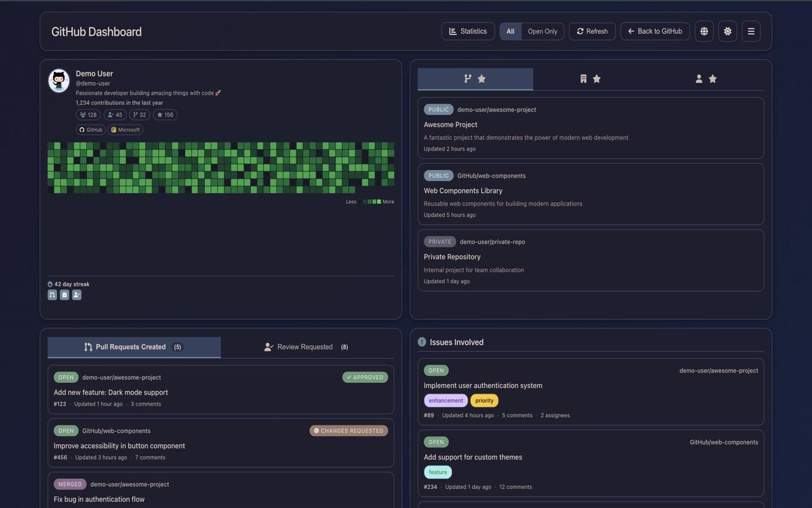Open the settings gear icon

pyautogui.click(x=728, y=31)
